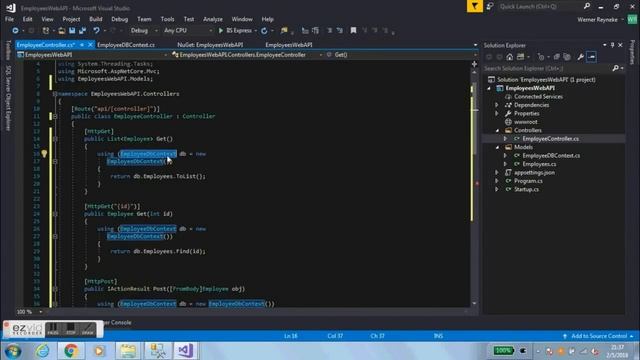Close the EmployeeController.cs tab
This screenshot has height=360, width=640.
[x=91, y=45]
